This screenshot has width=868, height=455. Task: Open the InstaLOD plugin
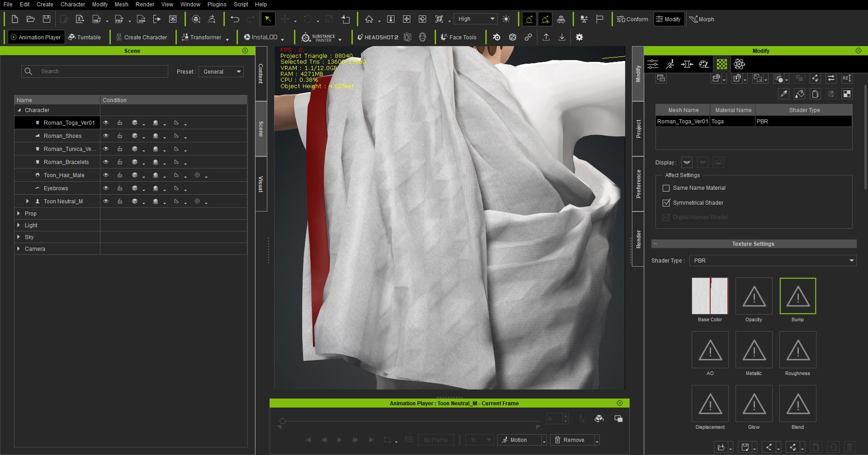261,37
